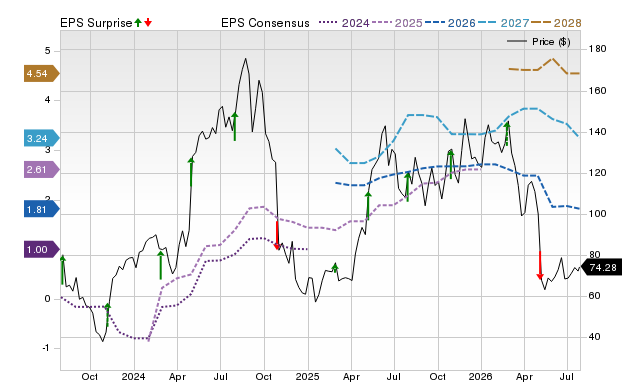The height and width of the screenshot is (382, 640).
Task: Click the 140 price axis label
Action: coord(598,132)
